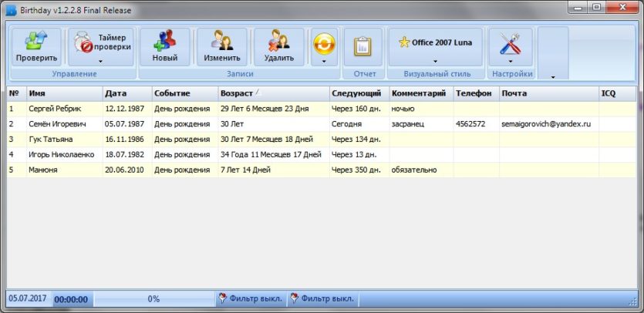This screenshot has width=644, height=313.
Task: Click the Через 350 дн. cell
Action: click(359, 170)
